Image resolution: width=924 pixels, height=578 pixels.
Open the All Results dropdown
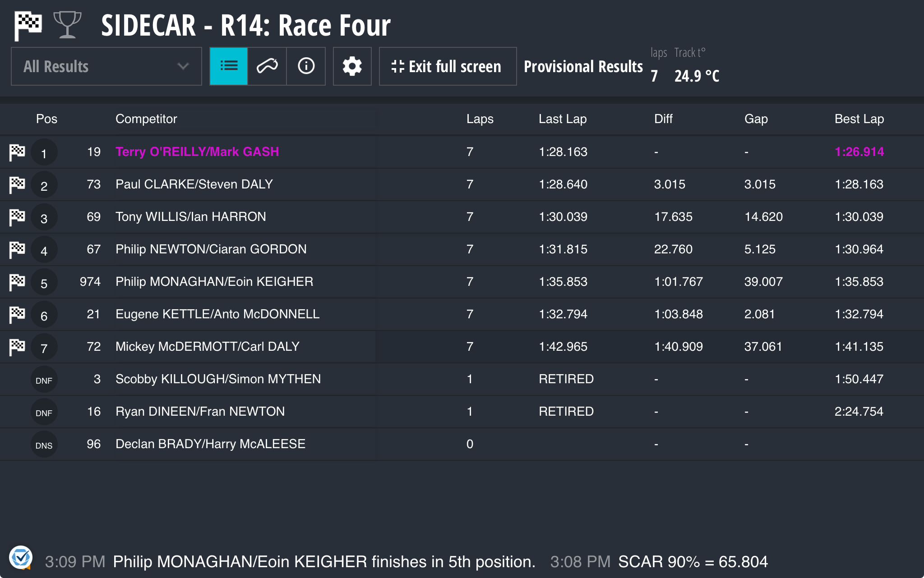coord(106,66)
